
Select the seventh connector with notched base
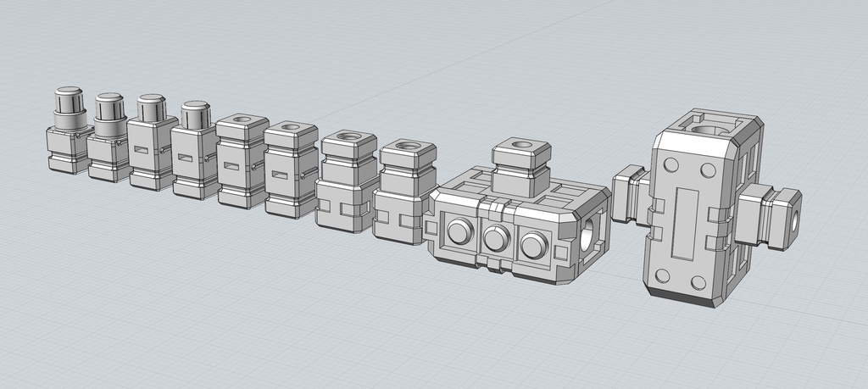(x=346, y=181)
